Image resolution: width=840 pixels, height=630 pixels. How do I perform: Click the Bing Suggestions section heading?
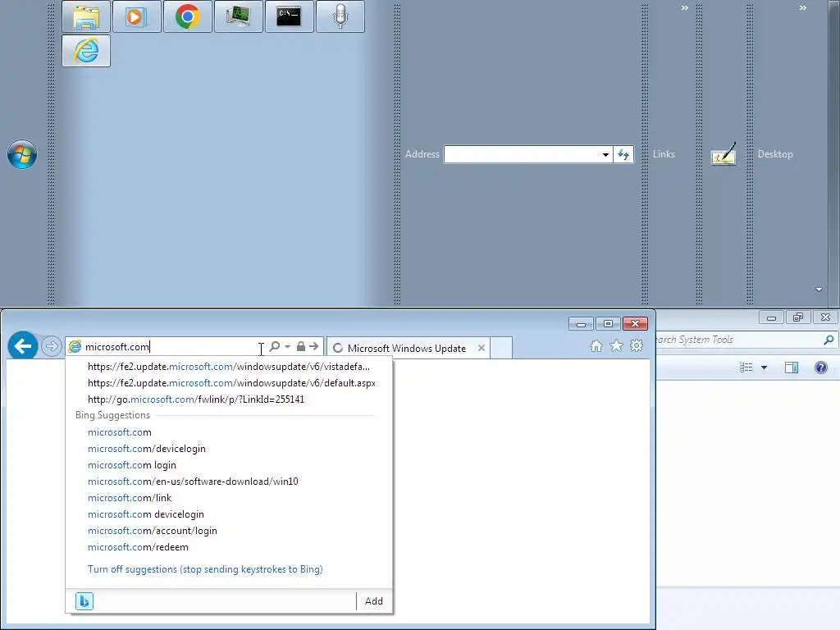(112, 415)
